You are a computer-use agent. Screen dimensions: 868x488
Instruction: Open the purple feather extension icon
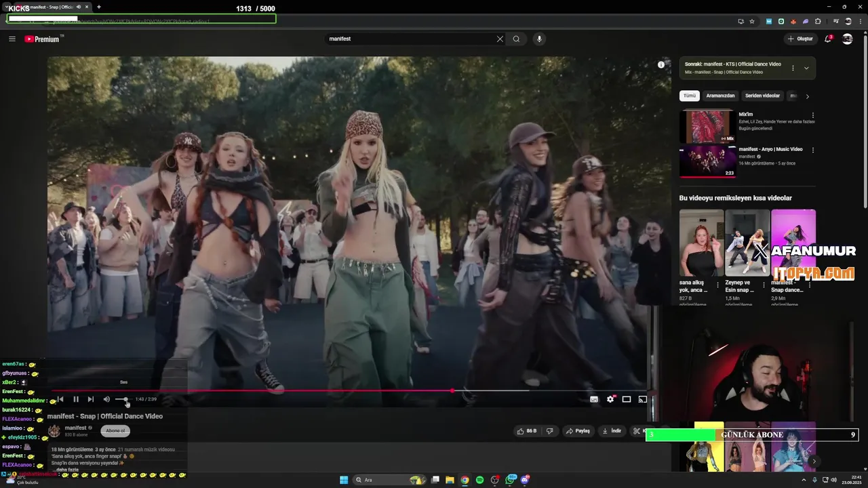pos(806,21)
